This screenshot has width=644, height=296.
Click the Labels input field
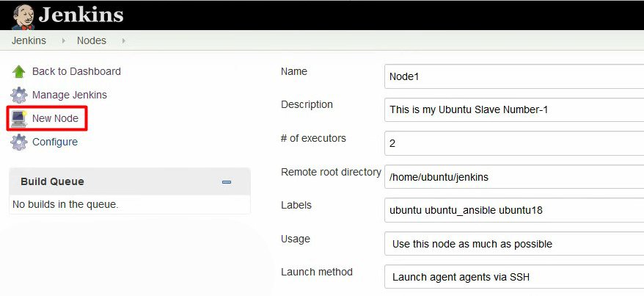click(x=514, y=211)
